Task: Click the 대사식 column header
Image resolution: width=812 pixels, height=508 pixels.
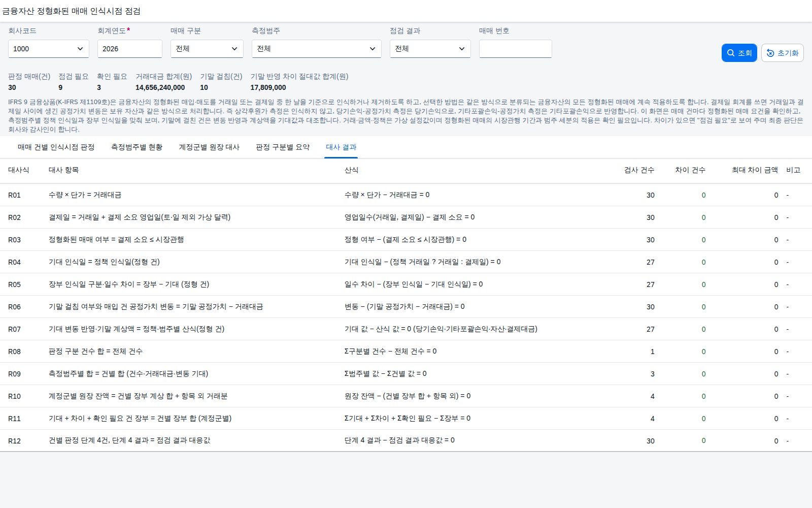Action: click(19, 170)
